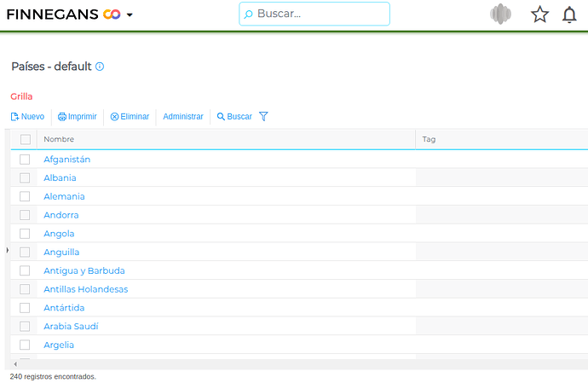Delete selected with Eliminar
The height and width of the screenshot is (389, 588).
point(130,116)
